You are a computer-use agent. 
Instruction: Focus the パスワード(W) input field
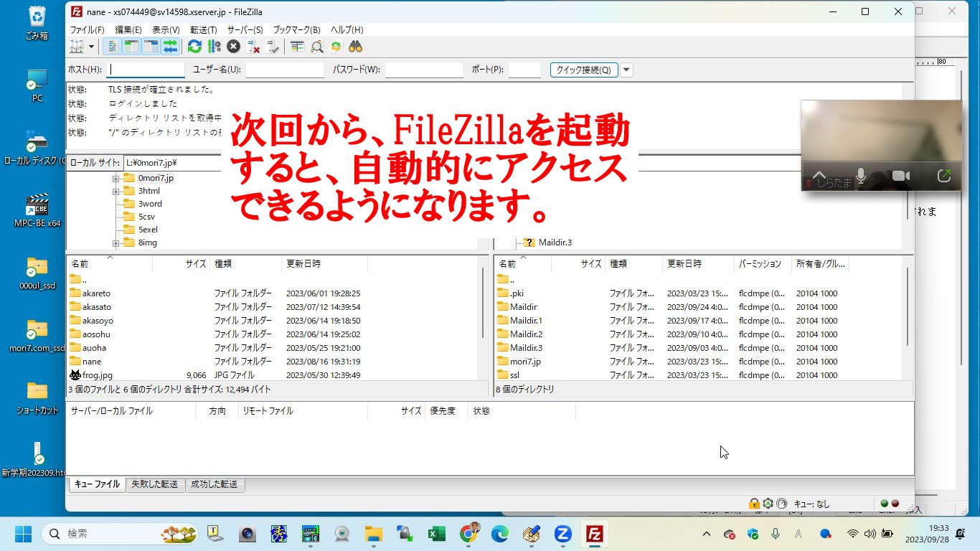[x=424, y=70]
